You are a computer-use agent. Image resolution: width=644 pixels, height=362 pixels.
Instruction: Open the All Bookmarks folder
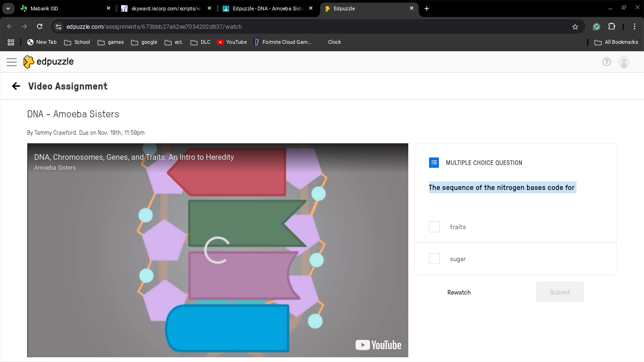(616, 42)
